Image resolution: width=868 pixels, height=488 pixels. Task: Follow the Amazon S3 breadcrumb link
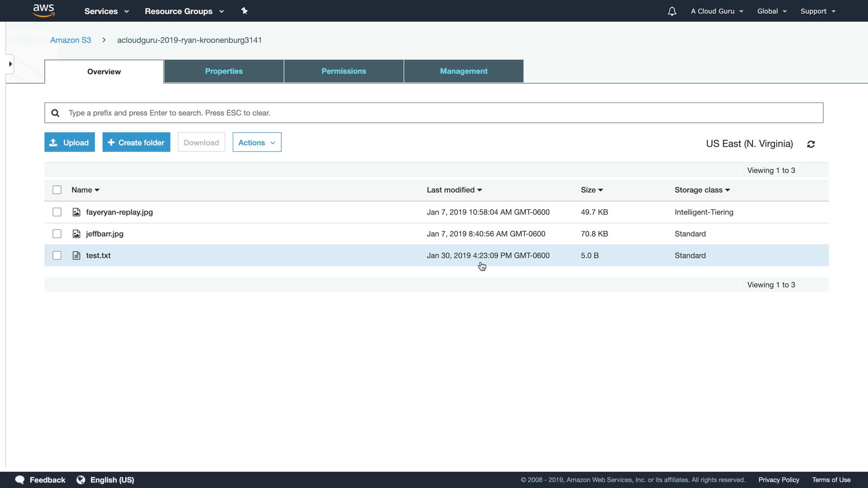(x=71, y=40)
